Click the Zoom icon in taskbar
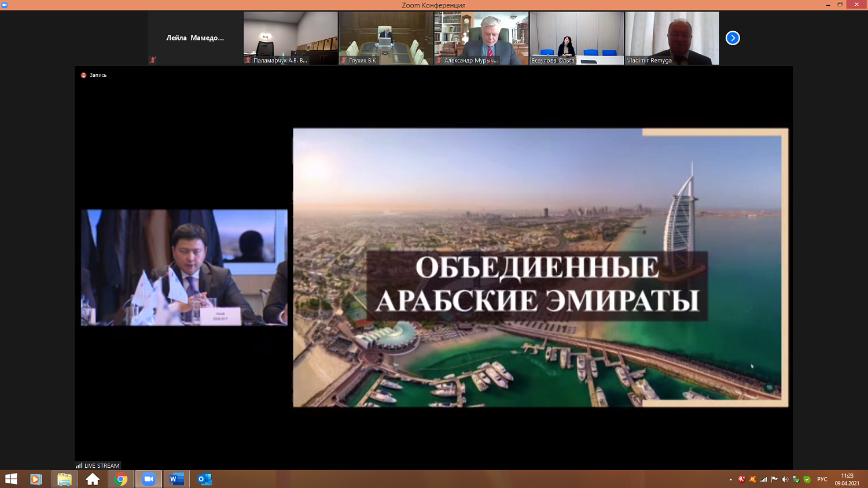Image resolution: width=868 pixels, height=488 pixels. tap(149, 479)
